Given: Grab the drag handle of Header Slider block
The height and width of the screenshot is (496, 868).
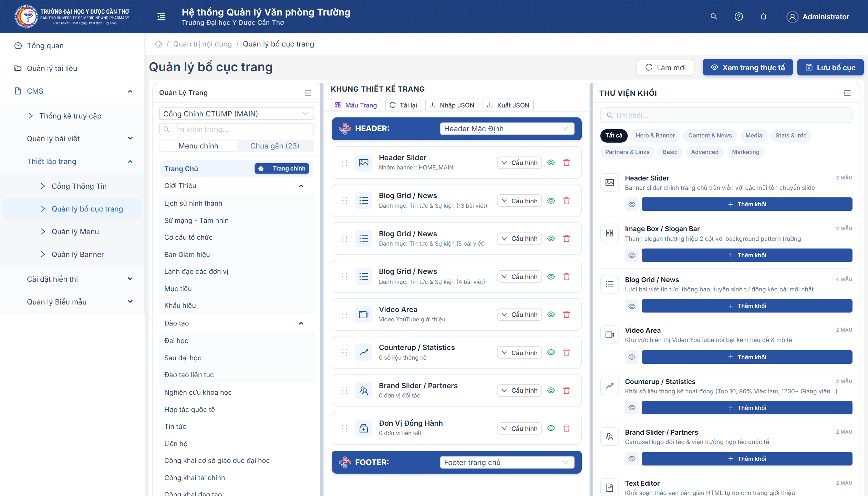Looking at the screenshot, I should [344, 163].
